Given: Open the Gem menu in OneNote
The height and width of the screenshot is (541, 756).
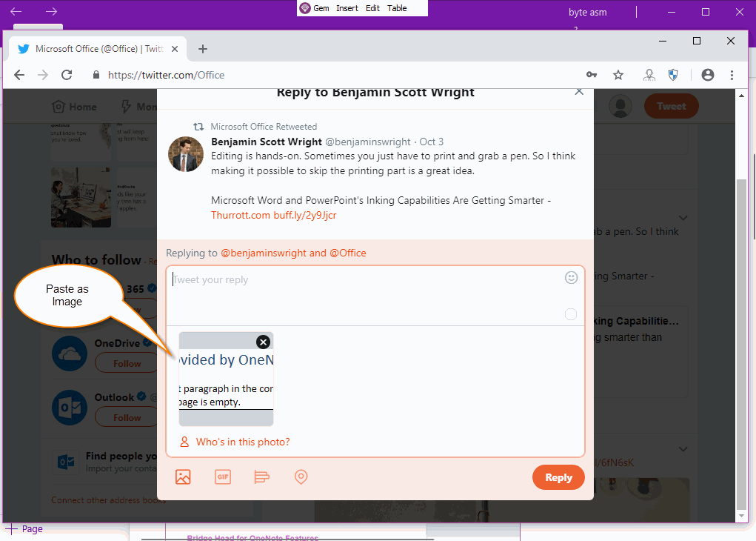Looking at the screenshot, I should (x=321, y=8).
